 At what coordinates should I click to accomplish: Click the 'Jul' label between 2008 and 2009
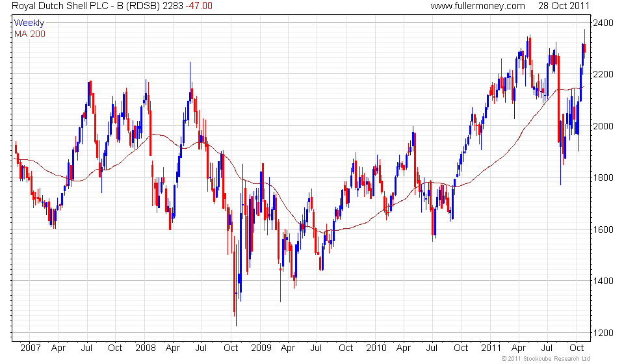coord(201,348)
